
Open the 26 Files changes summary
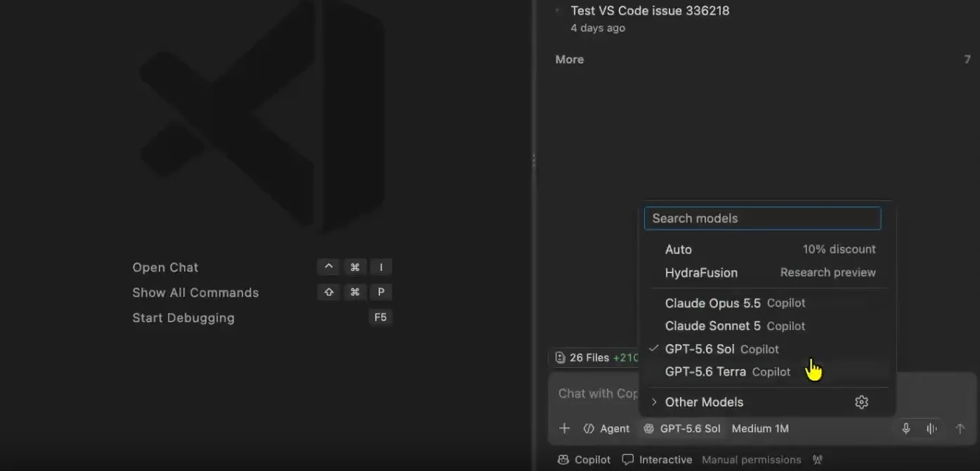tap(596, 358)
